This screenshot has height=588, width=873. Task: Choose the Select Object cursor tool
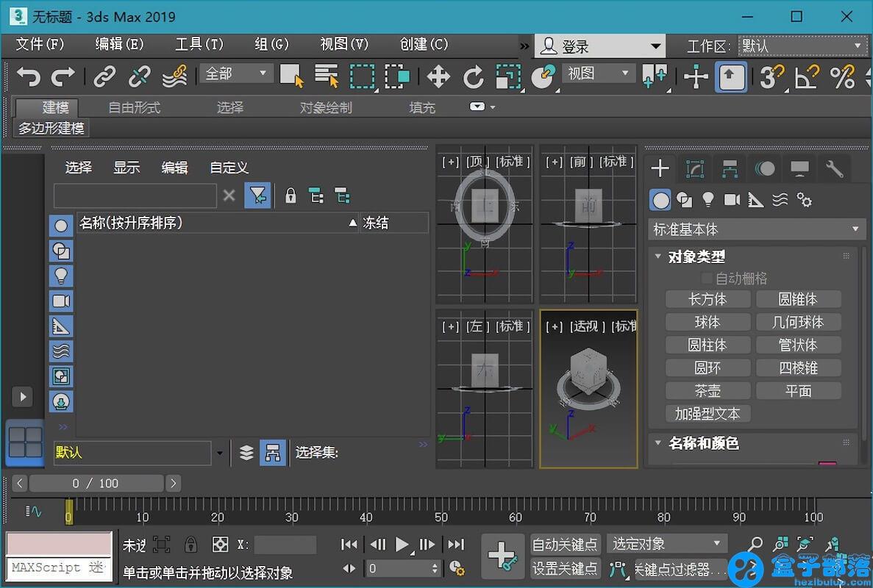click(291, 76)
